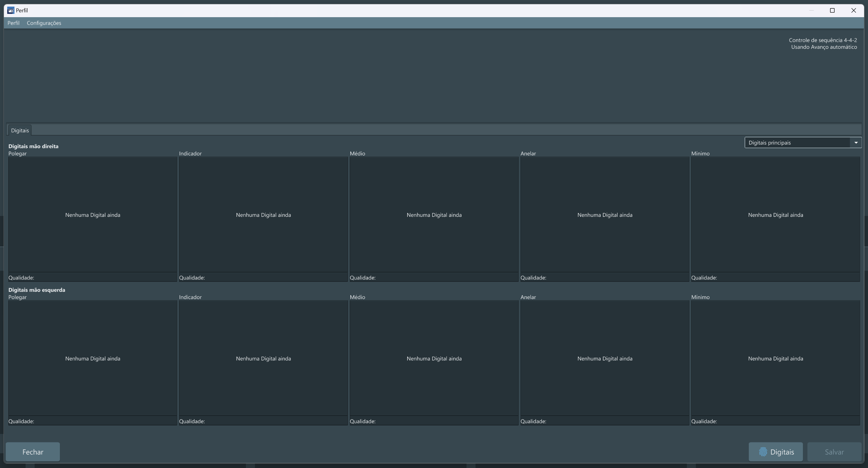Select right hand Indicador fingerprint box
This screenshot has width=868, height=468.
pyautogui.click(x=264, y=215)
